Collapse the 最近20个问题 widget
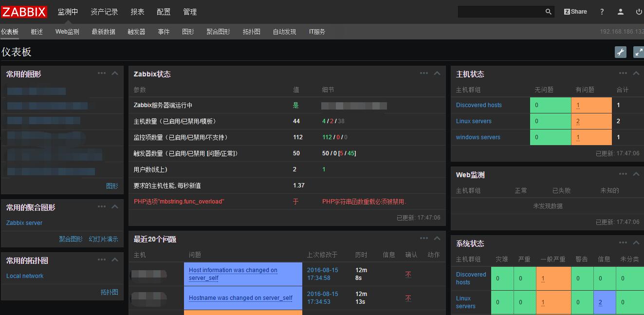The image size is (644, 315). 437,238
